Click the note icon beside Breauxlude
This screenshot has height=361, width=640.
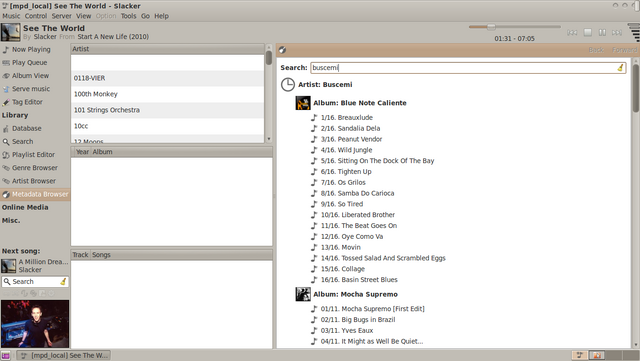tap(314, 118)
